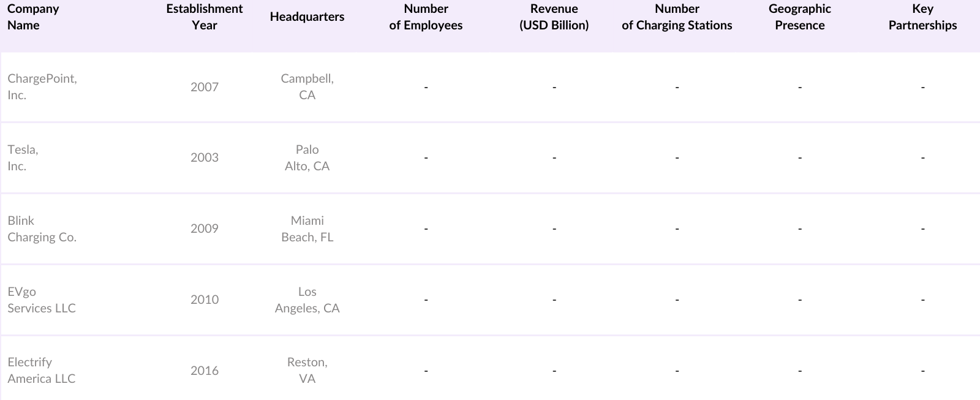This screenshot has height=400, width=980.
Task: Click the Key Partnerships column header
Action: (x=922, y=17)
